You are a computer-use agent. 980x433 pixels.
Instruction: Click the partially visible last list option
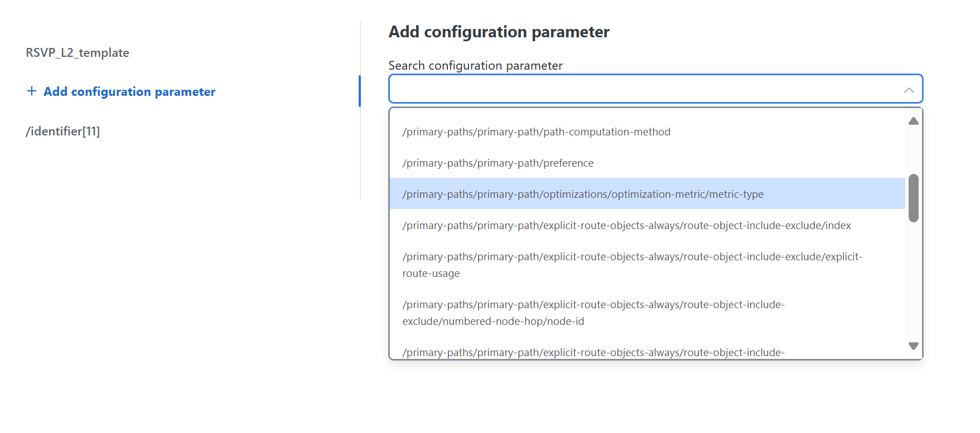click(593, 353)
